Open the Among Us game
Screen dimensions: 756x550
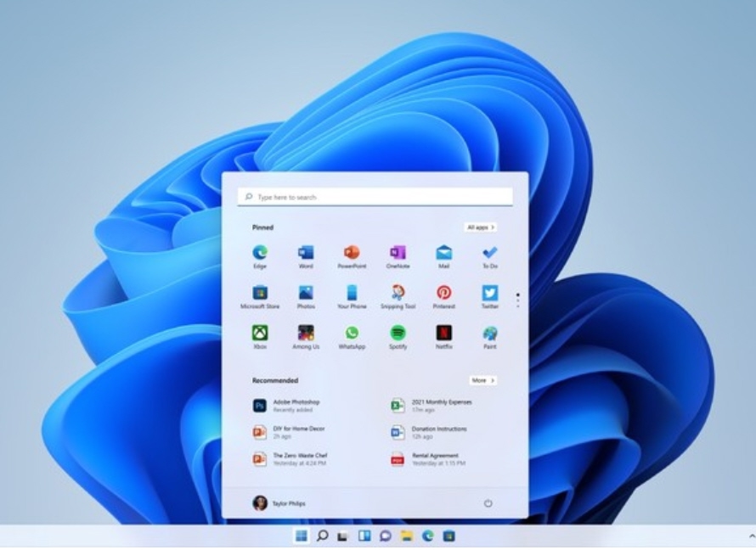tap(306, 337)
